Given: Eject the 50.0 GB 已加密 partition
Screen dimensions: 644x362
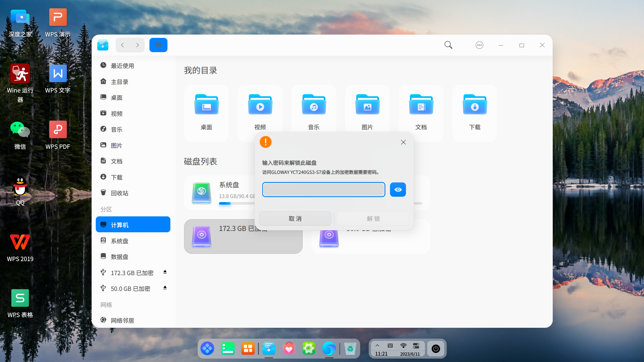Looking at the screenshot, I should coord(165,288).
